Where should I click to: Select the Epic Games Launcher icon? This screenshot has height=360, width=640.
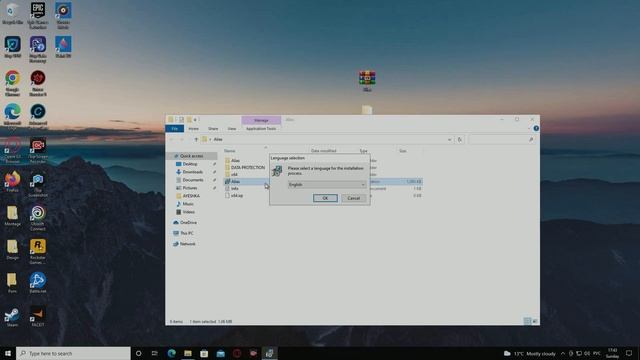(x=38, y=15)
